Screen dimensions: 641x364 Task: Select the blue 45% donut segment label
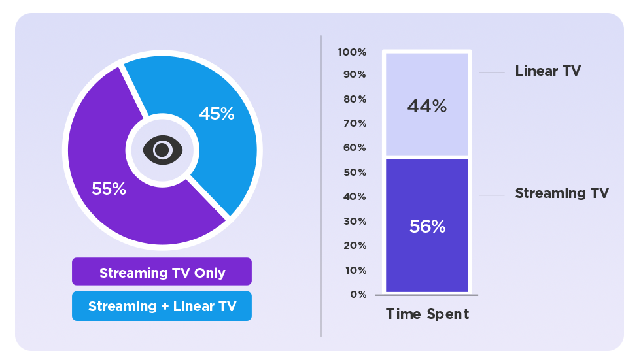[217, 114]
